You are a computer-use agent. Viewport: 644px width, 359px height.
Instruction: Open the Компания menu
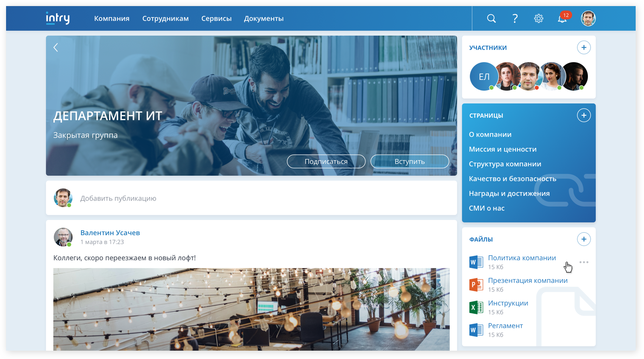[x=112, y=19]
